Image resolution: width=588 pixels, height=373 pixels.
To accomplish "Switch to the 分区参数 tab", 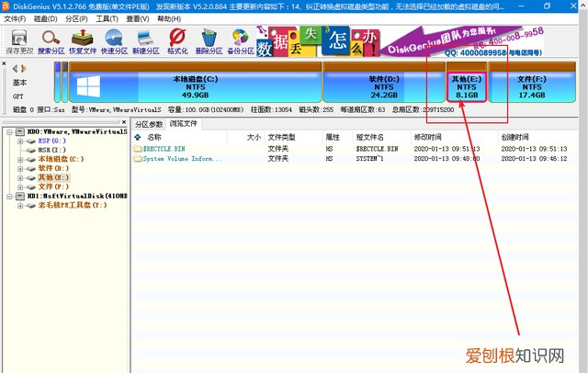I will (149, 123).
